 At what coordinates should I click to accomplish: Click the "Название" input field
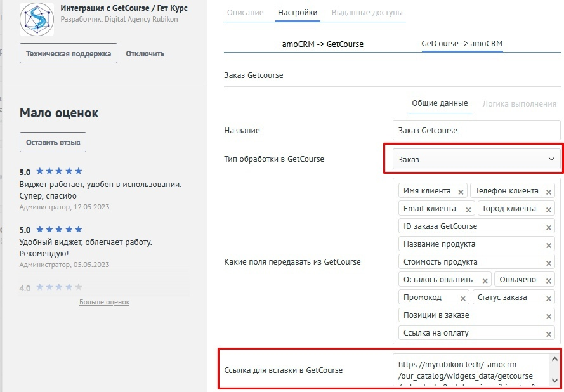[476, 130]
